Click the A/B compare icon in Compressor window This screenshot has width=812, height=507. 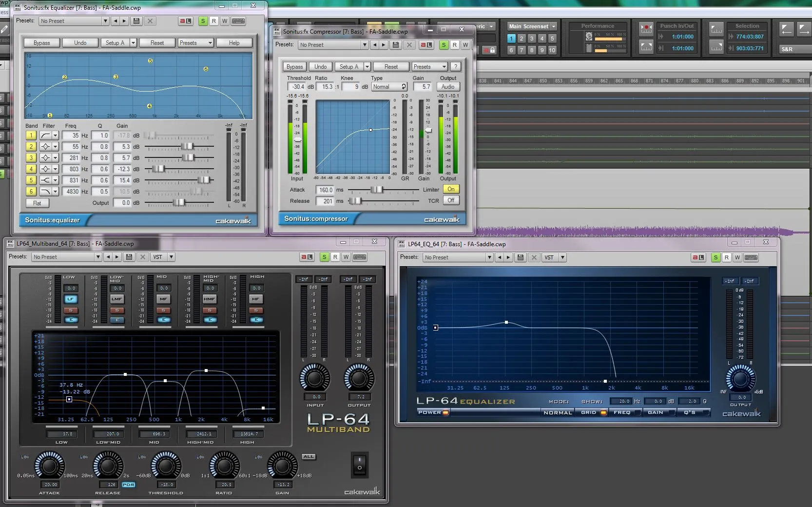click(x=426, y=45)
